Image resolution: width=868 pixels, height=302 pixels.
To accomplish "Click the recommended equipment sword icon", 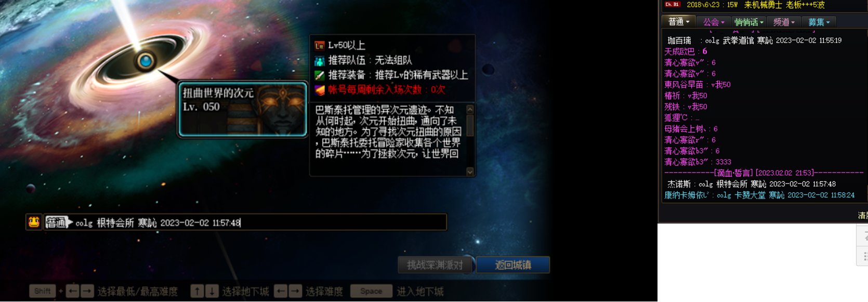I will tap(320, 75).
